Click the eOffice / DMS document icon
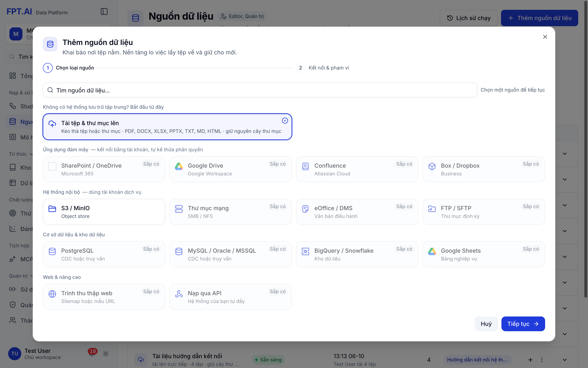 (305, 209)
